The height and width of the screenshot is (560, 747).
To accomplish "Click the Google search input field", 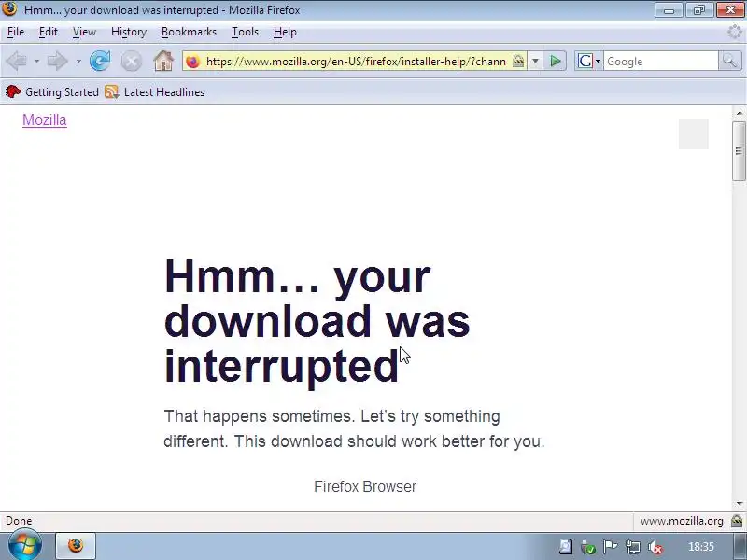I will tap(661, 62).
